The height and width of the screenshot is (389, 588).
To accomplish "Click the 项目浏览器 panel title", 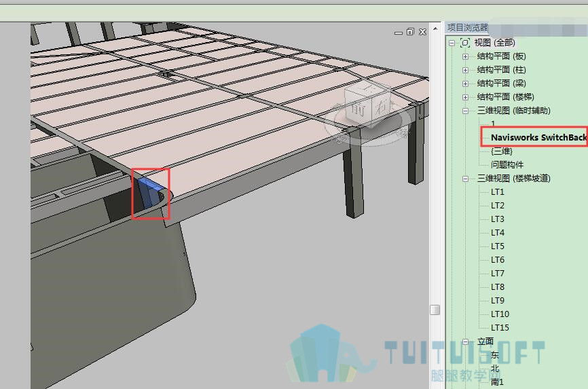I will (x=467, y=27).
